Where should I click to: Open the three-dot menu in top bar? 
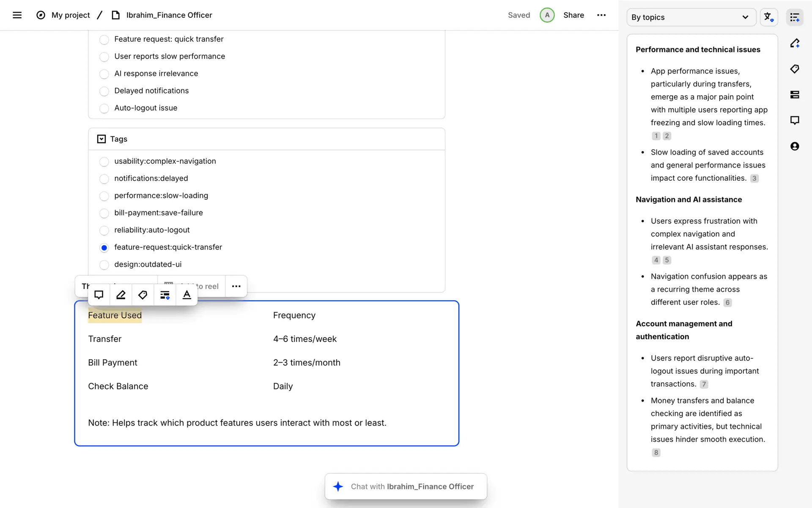click(601, 15)
